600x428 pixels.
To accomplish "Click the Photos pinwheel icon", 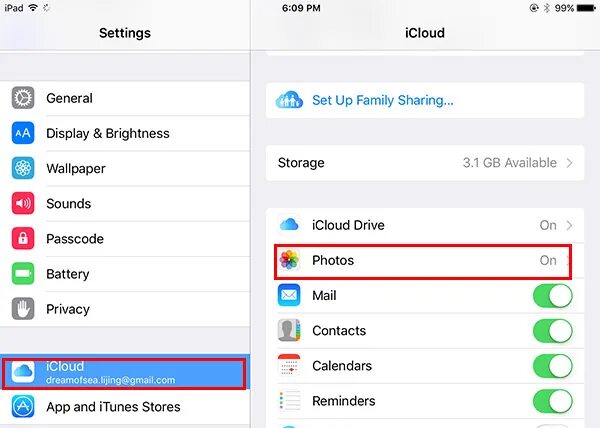I will (289, 260).
